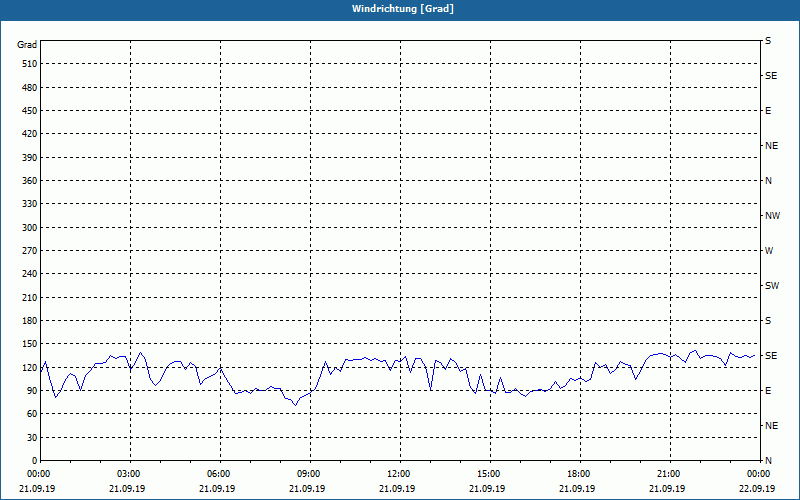Select the N compass label beside the 360 gridline
Screen dimensions: 800x500
tap(768, 181)
